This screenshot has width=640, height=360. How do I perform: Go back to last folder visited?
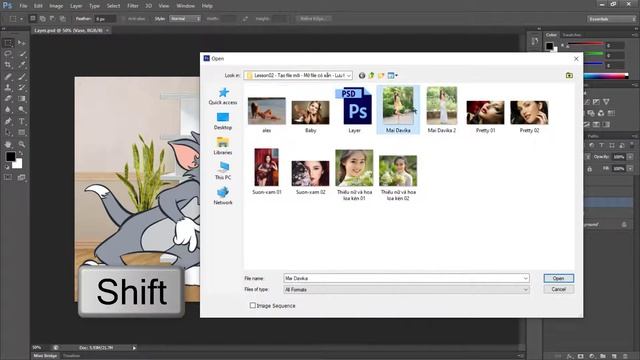[x=362, y=76]
